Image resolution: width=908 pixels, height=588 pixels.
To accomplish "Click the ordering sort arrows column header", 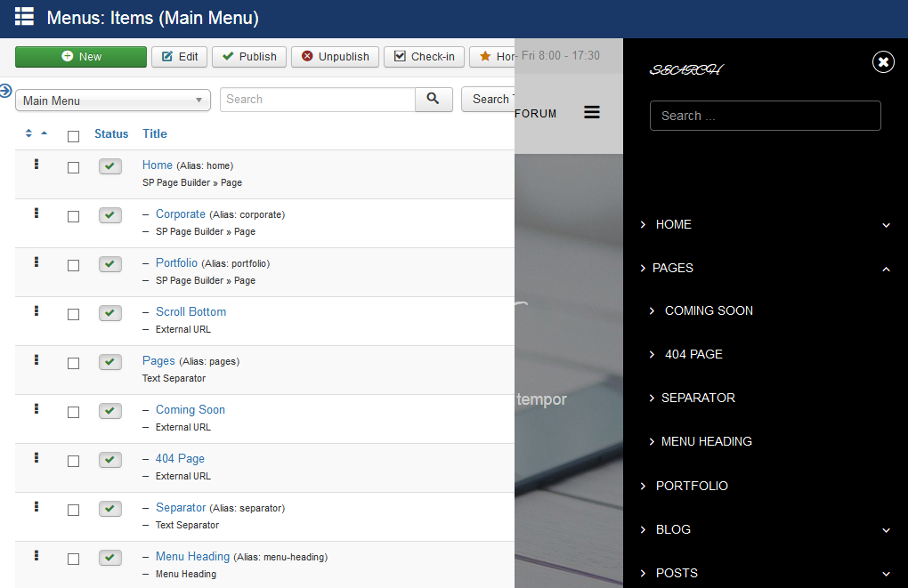I will pos(36,133).
